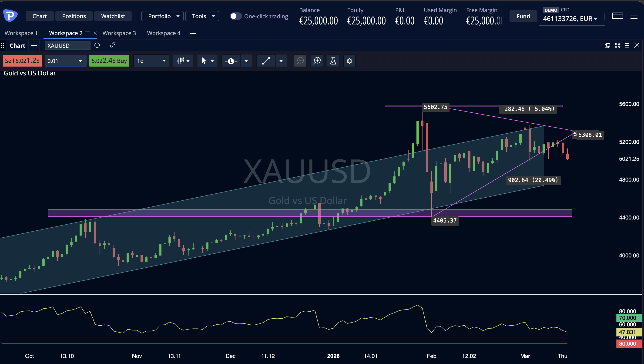
Task: Expand the Portfolio dropdown menu
Action: click(x=162, y=16)
